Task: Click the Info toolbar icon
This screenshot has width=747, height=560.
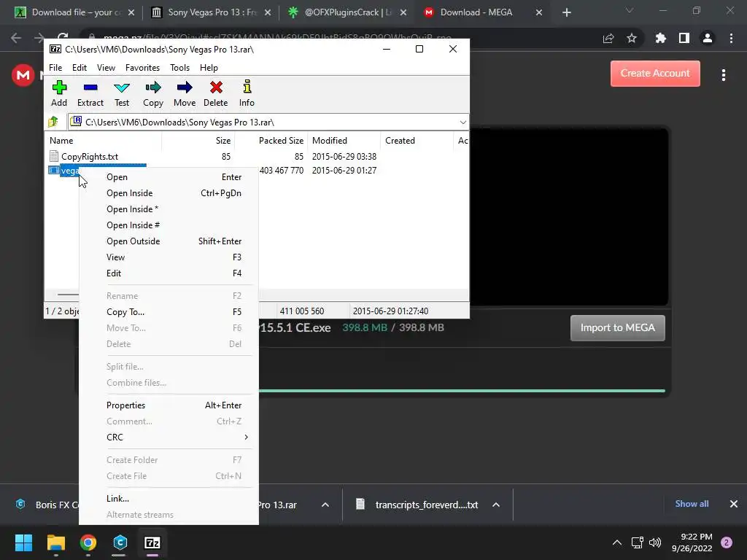Action: pos(247,94)
